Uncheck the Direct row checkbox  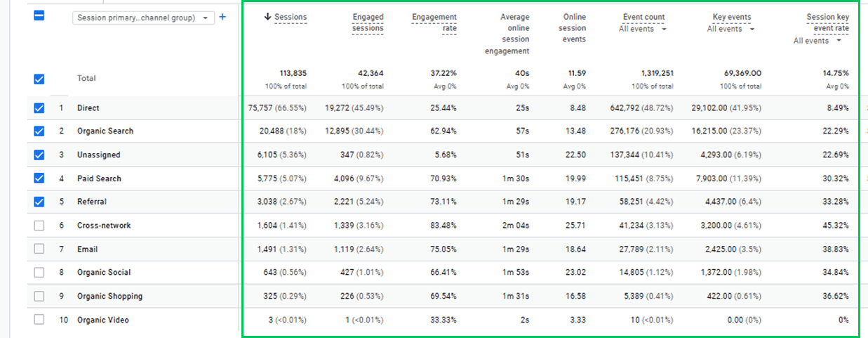39,108
